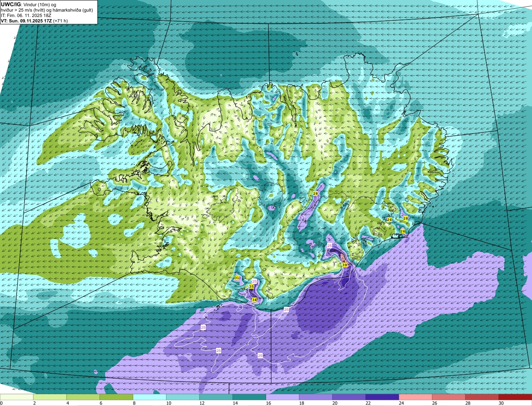This screenshot has height=406, width=532.
Task: Pick the 4–6 green legend swatch
Action: 83,397
